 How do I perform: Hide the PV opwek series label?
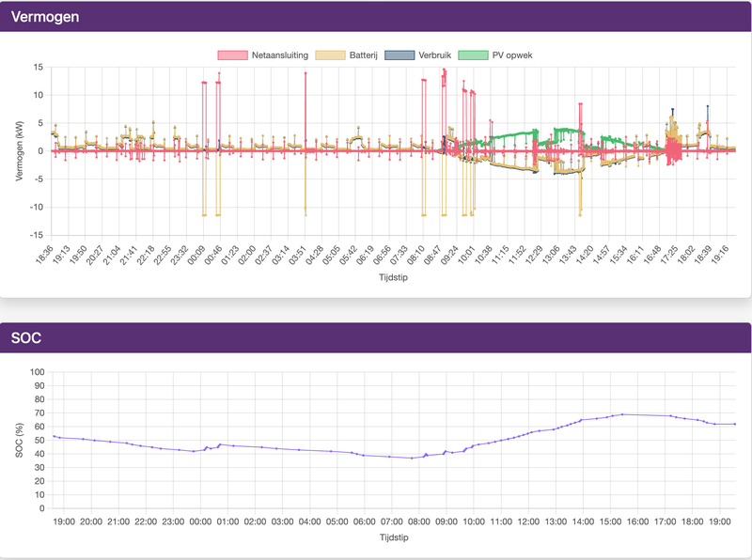tap(512, 55)
